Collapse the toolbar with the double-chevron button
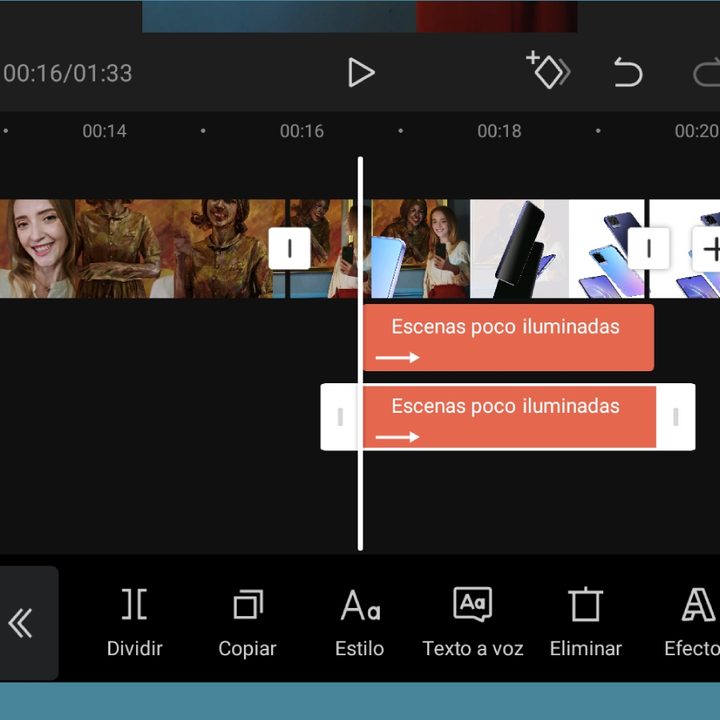 click(21, 623)
